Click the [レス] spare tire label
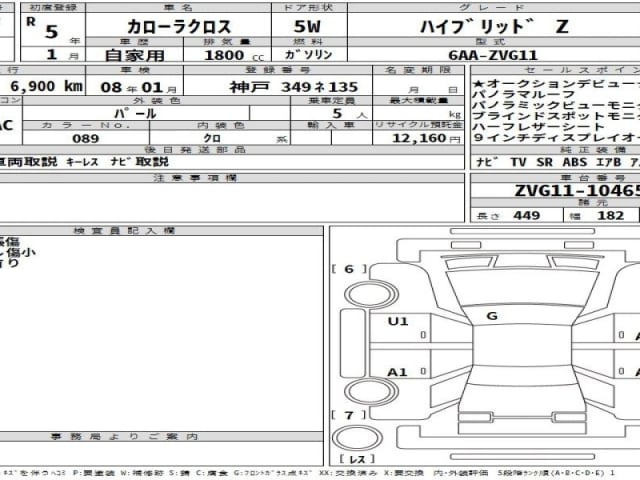The height and width of the screenshot is (480, 640). [357, 459]
